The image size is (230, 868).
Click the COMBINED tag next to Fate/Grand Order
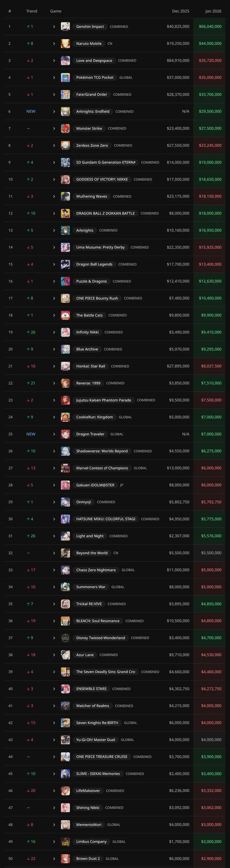(x=122, y=95)
